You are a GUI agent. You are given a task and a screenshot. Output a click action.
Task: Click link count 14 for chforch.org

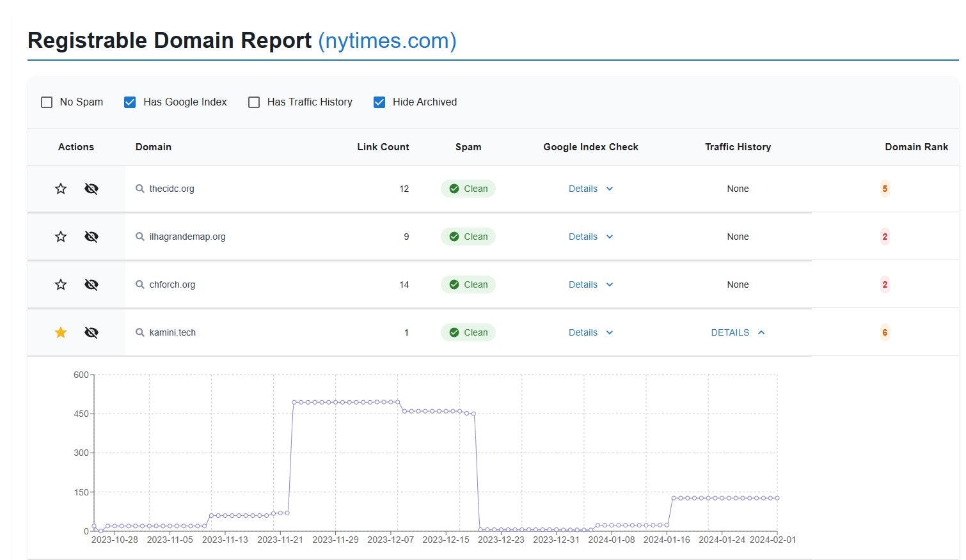pos(404,284)
